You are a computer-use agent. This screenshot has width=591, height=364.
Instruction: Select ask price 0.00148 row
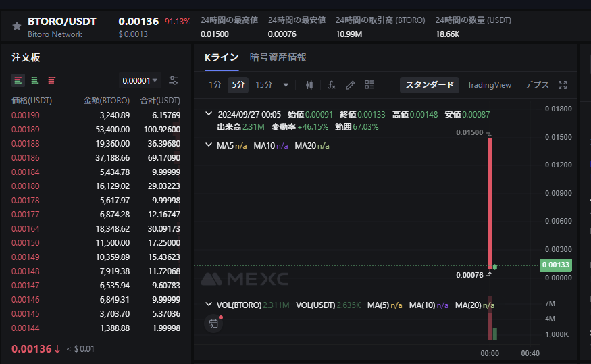(x=96, y=271)
